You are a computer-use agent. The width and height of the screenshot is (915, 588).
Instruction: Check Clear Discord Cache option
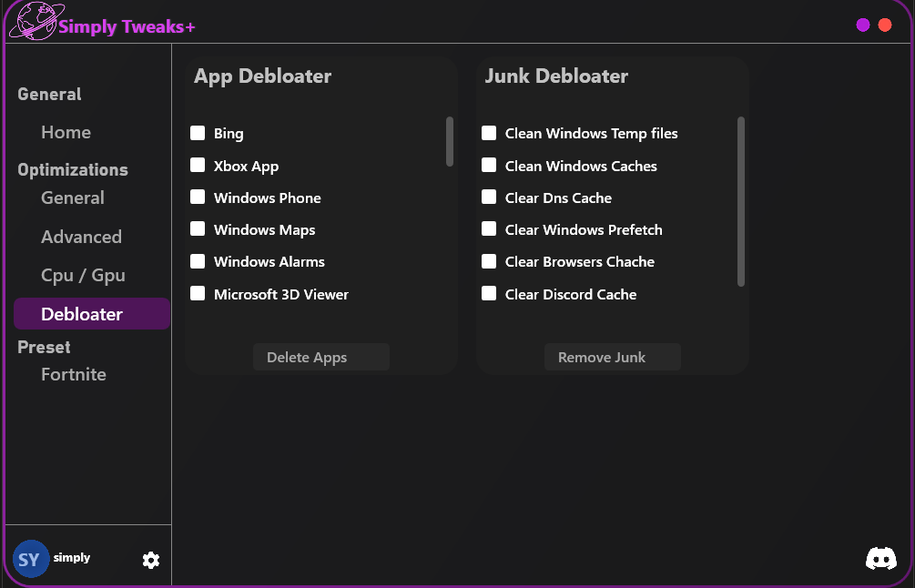(489, 294)
